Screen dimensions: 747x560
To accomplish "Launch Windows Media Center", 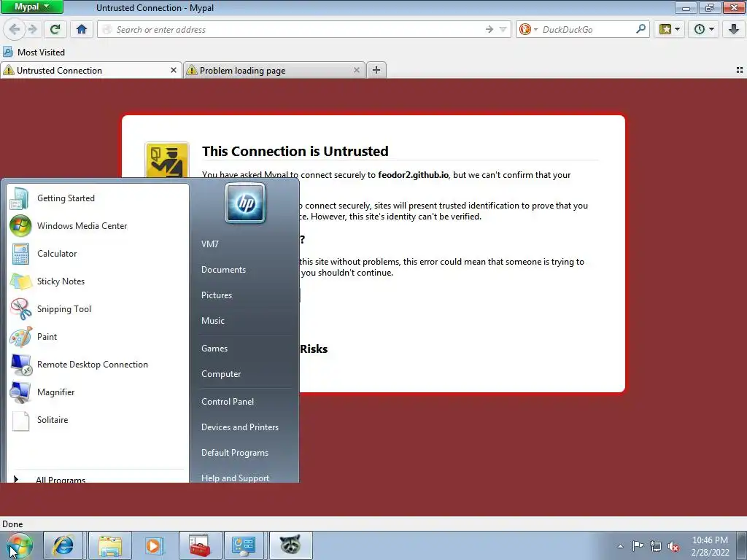I will (x=98, y=226).
